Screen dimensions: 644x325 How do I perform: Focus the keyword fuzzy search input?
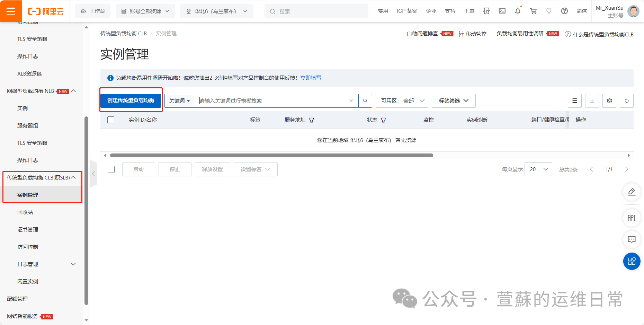(272, 101)
